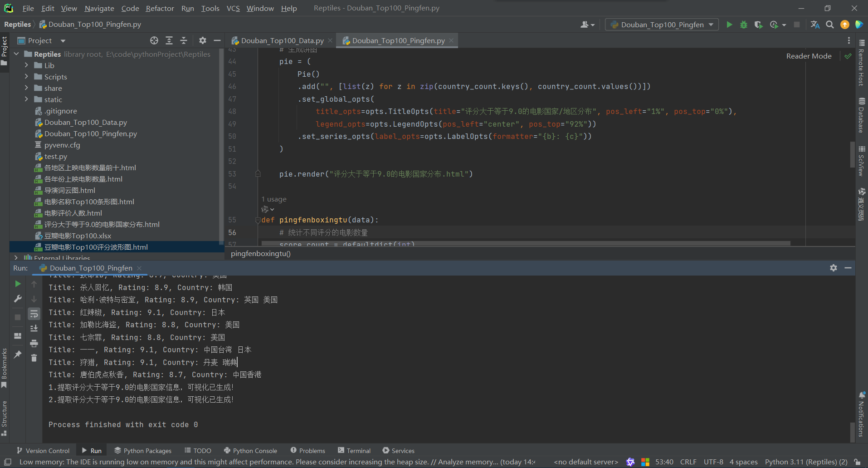Open the user account icon dropdown

(x=587, y=25)
